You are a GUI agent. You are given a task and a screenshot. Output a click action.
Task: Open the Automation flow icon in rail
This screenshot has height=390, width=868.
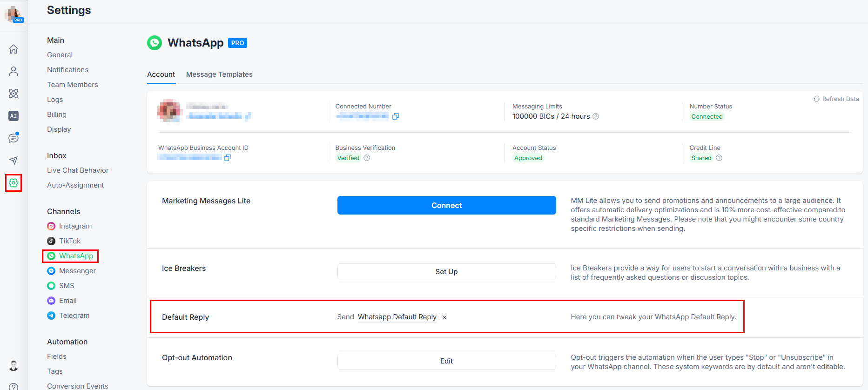coord(13,94)
